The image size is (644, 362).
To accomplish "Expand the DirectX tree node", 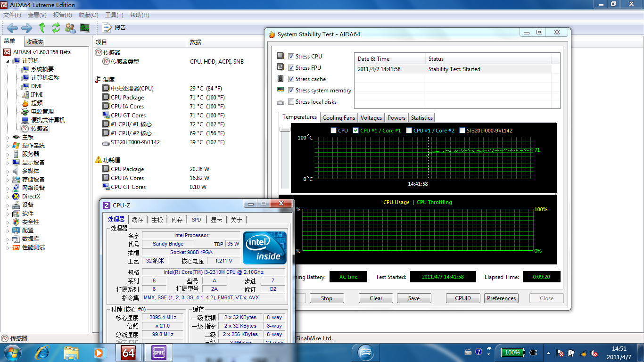I will click(8, 197).
